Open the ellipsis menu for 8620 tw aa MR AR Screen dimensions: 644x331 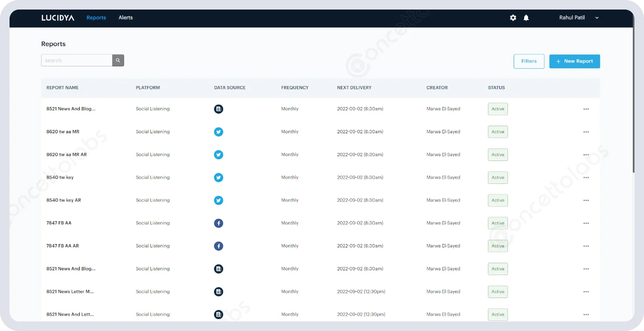586,154
